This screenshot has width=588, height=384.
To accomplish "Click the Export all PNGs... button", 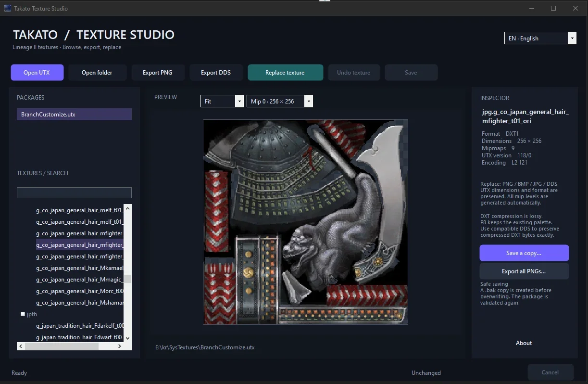I will [x=524, y=271].
